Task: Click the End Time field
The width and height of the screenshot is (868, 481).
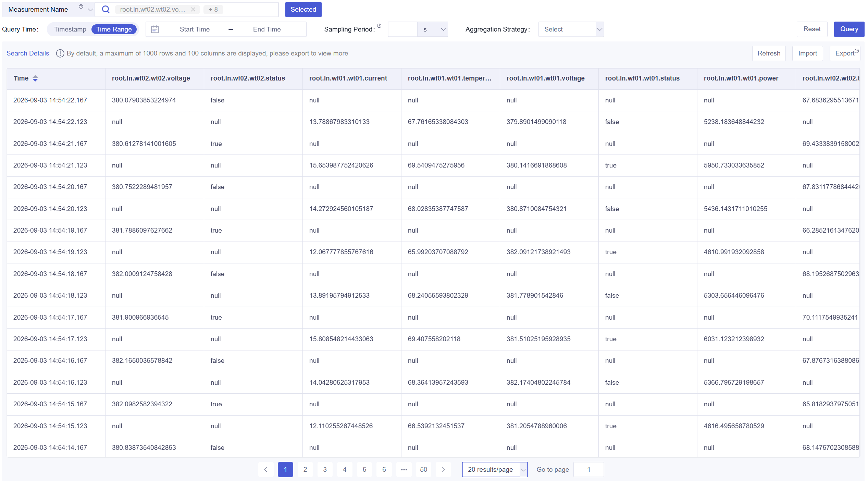Action: click(267, 29)
